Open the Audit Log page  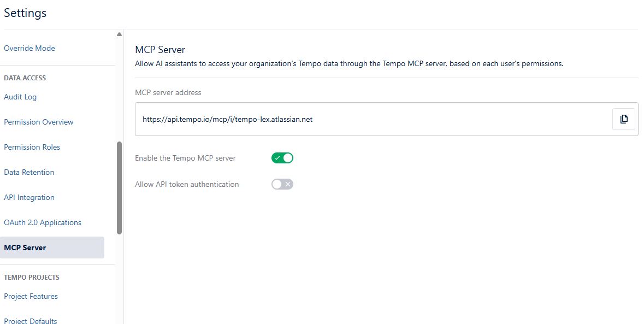pos(20,97)
